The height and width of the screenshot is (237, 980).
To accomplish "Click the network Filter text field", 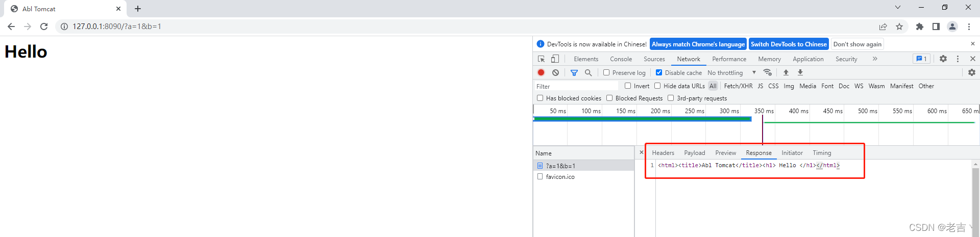I will tap(577, 86).
